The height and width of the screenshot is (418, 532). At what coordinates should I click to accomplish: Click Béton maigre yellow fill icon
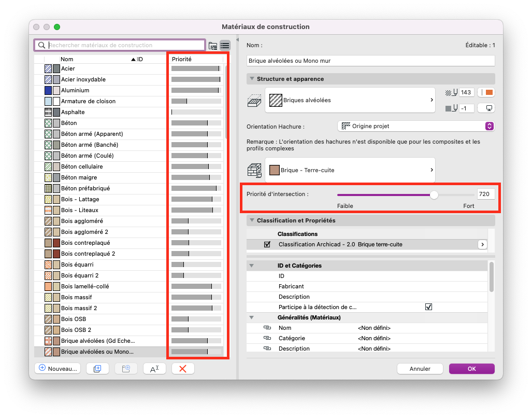point(48,177)
